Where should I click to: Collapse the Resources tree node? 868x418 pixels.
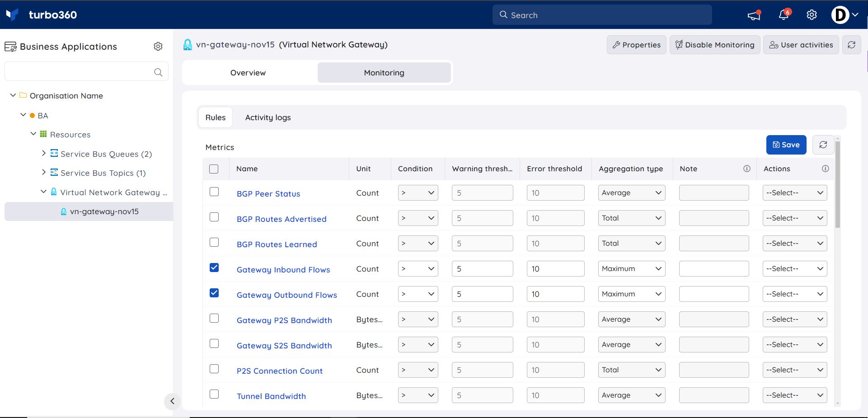(x=33, y=134)
